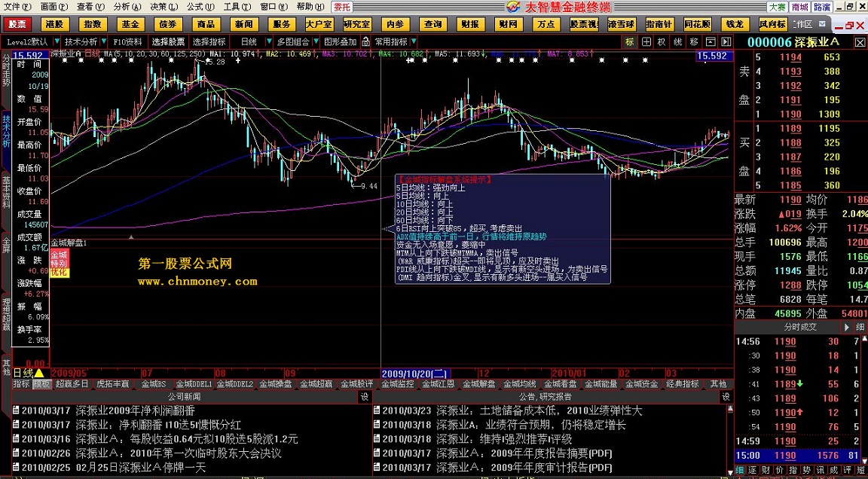
Task: Click the 路演 button in title bar
Action: pyautogui.click(x=822, y=7)
